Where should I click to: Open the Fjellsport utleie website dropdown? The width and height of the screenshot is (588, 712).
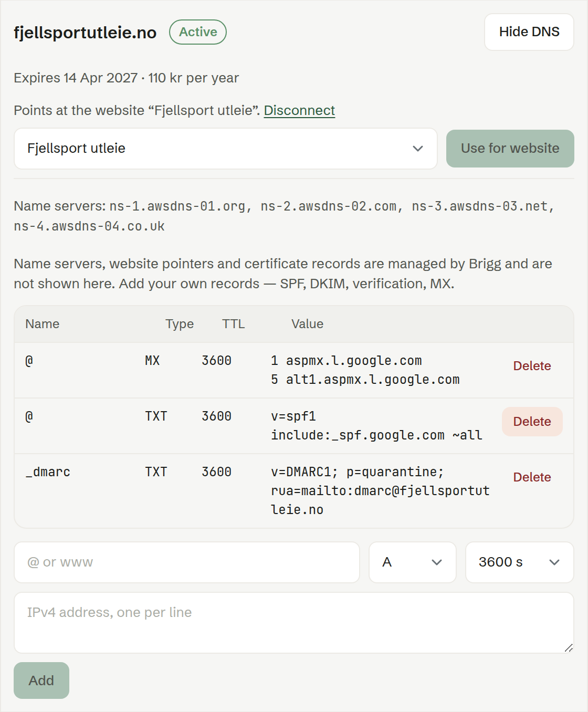tap(226, 149)
